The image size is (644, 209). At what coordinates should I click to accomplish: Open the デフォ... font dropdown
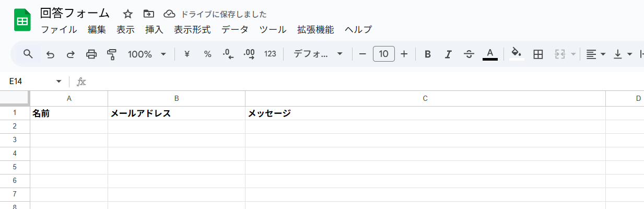pyautogui.click(x=318, y=54)
